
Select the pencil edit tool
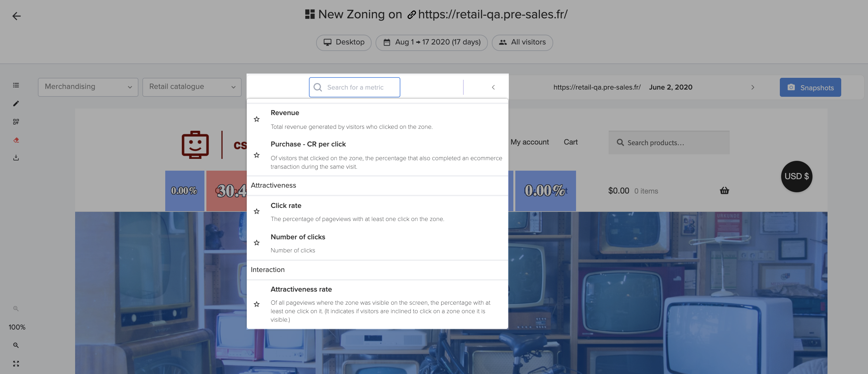16,104
